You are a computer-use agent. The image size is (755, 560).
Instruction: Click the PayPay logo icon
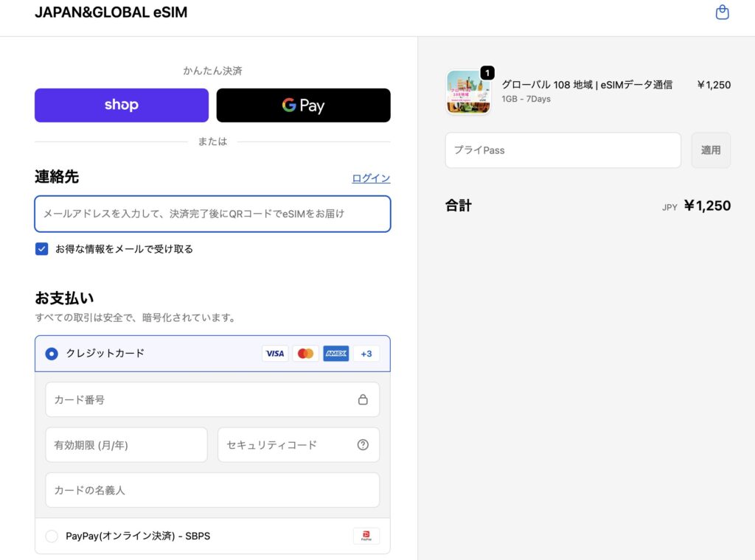[x=366, y=536]
